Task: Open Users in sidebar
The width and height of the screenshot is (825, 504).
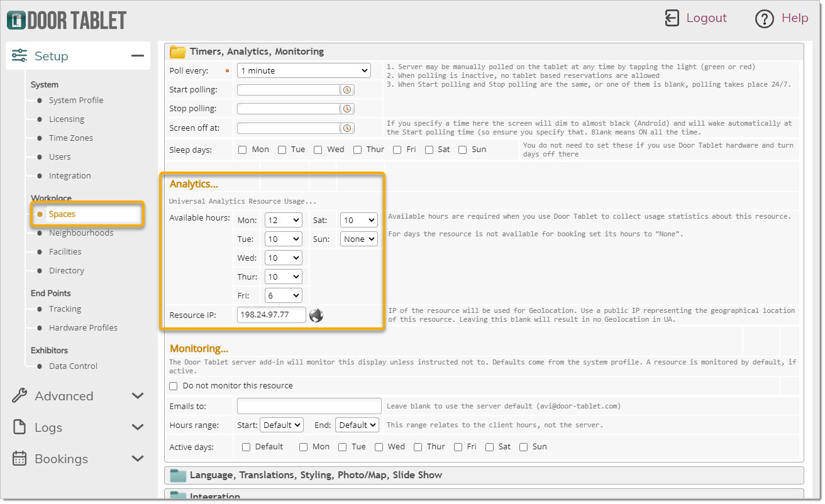Action: tap(60, 157)
